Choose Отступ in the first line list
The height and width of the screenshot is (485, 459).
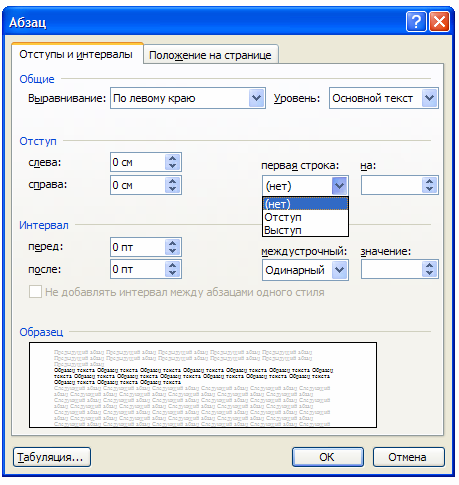pos(305,217)
